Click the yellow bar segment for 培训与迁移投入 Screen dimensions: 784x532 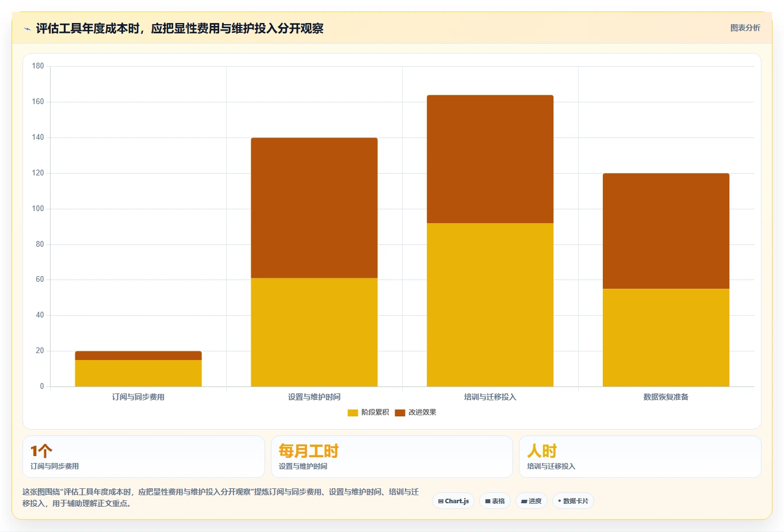click(x=490, y=305)
